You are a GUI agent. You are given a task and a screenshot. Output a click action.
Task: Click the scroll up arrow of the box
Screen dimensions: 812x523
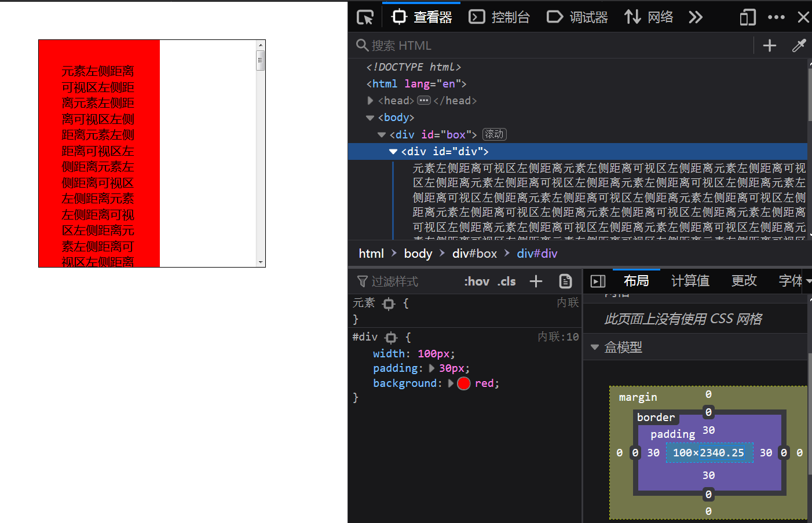[261, 45]
